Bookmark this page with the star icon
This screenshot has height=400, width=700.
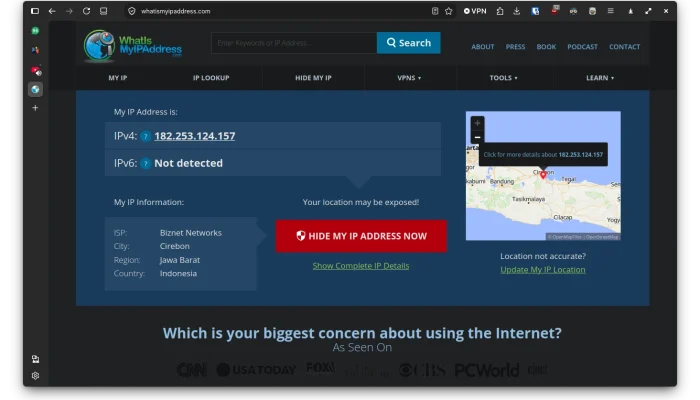[x=449, y=11]
